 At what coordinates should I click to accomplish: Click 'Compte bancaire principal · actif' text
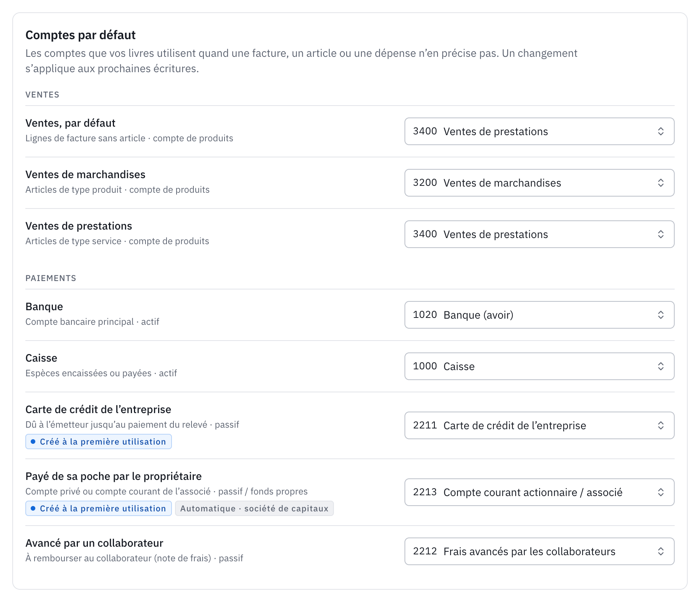click(92, 322)
